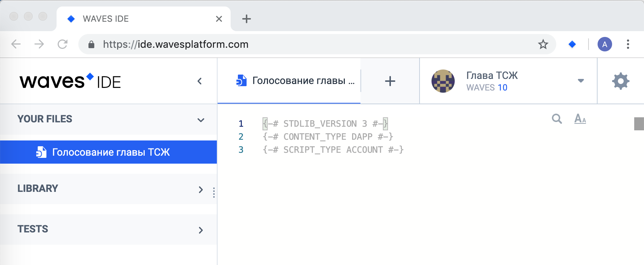The width and height of the screenshot is (644, 265).
Task: Collapse the sidebar with the left chevron
Action: coord(199,81)
